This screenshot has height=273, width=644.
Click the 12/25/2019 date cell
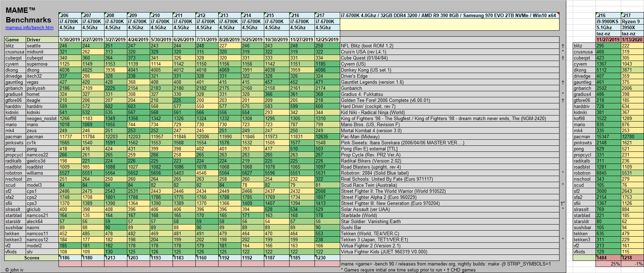[x=327, y=40]
